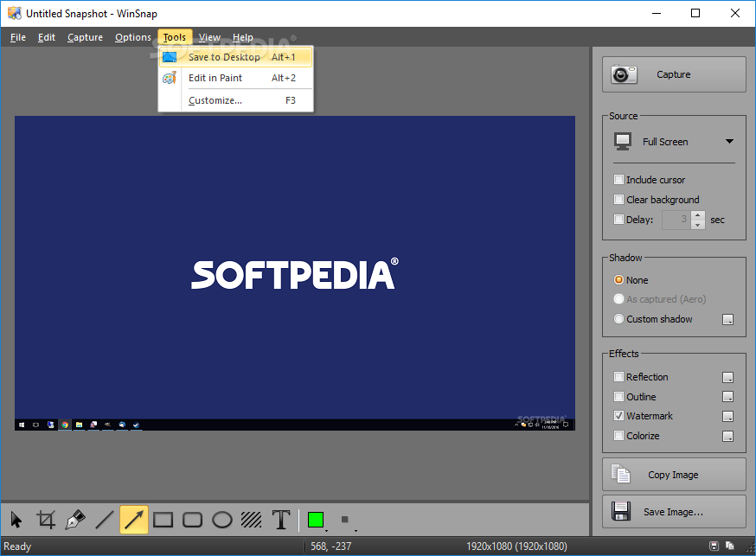Expand the color swatch dropdown arrow
The width and height of the screenshot is (756, 556).
[326, 530]
